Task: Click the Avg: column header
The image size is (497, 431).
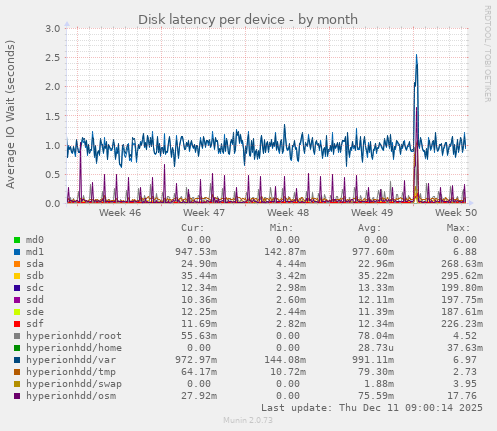Action: click(369, 228)
